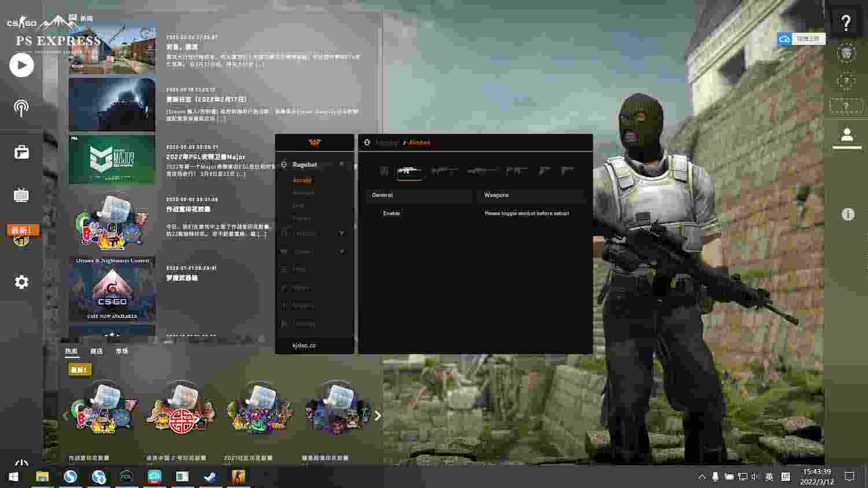The image size is (868, 488).
Task: Click the Windows Start button
Action: pos(13,476)
